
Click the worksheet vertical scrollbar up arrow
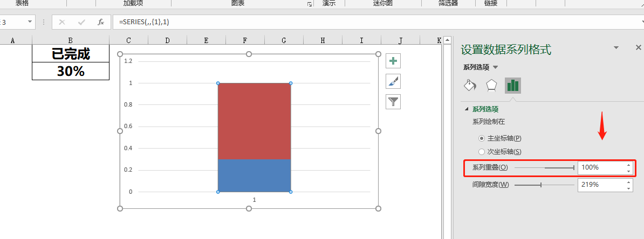(447, 40)
